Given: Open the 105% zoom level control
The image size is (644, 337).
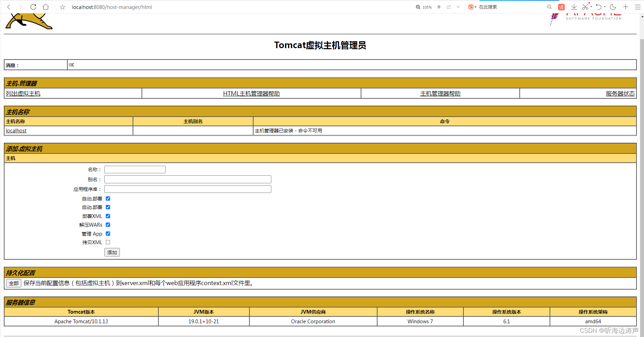Looking at the screenshot, I should 424,7.
